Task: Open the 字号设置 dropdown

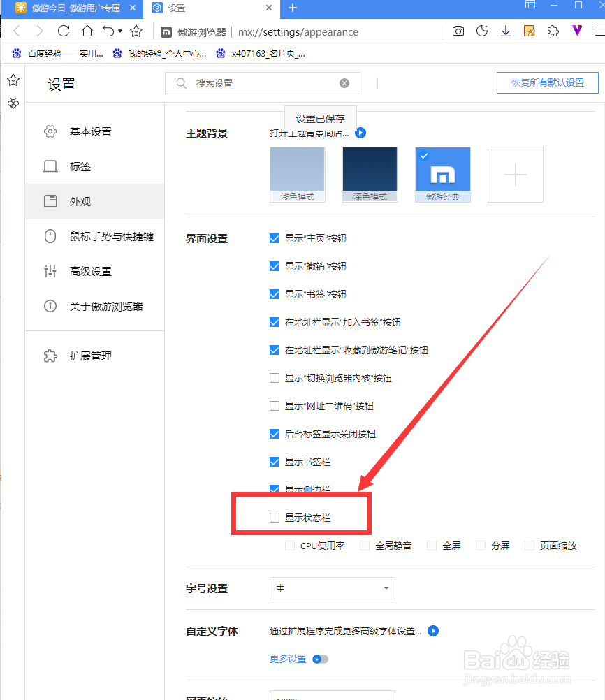Action: click(332, 588)
